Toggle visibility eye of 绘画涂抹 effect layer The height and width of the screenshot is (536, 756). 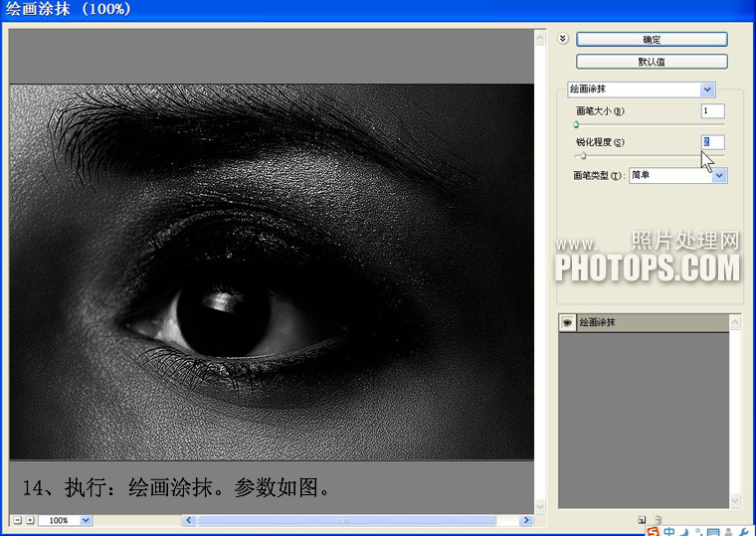click(567, 323)
